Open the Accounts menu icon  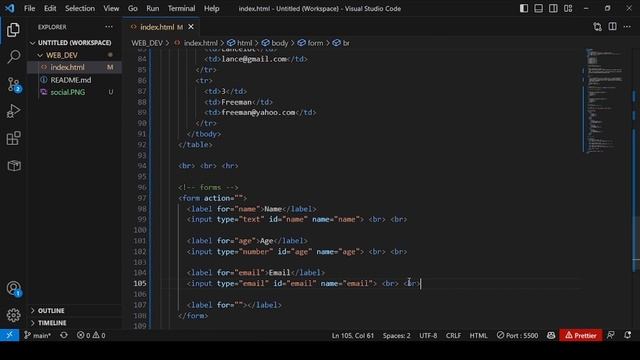(x=13, y=289)
